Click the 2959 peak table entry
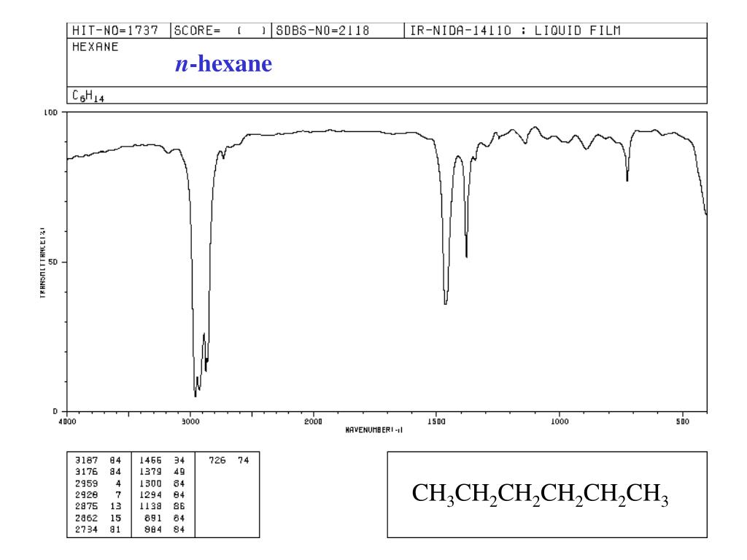The image size is (747, 560). (x=86, y=483)
